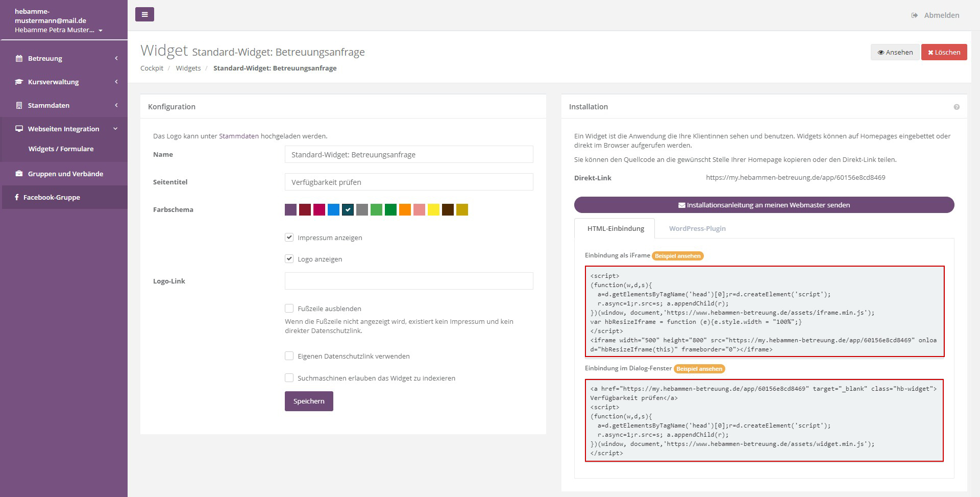Click the help question mark in Installation panel

(x=956, y=107)
